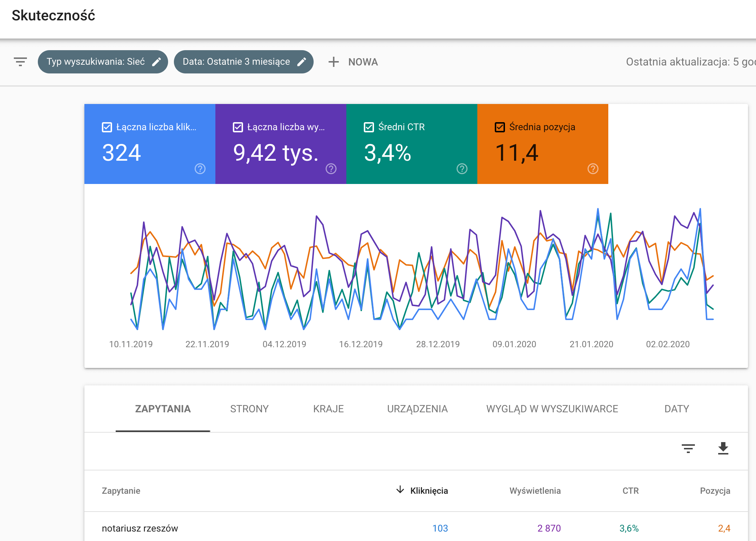
Task: Click the impressions value 2 870
Action: 549,528
